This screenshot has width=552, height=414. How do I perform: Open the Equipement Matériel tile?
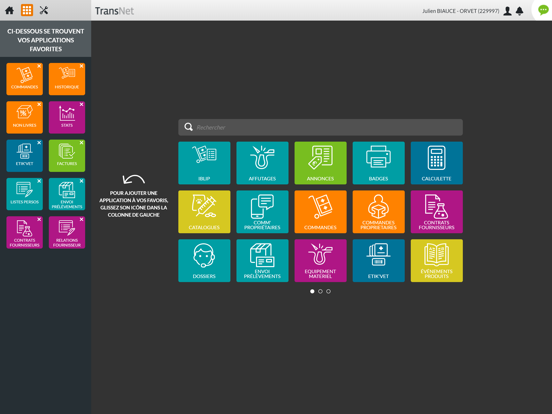click(x=320, y=261)
